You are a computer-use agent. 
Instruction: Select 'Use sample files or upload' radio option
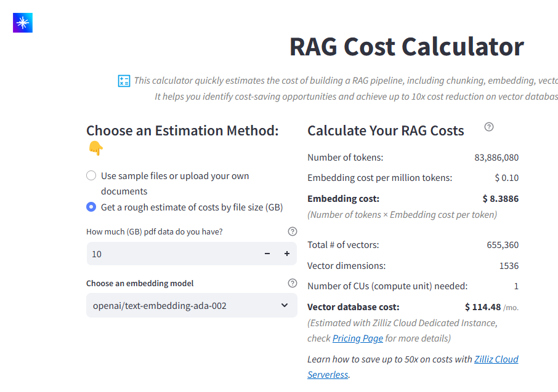tap(91, 176)
